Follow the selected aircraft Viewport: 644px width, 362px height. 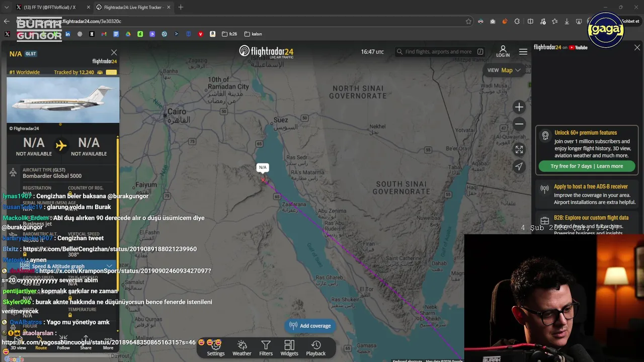pyautogui.click(x=63, y=343)
